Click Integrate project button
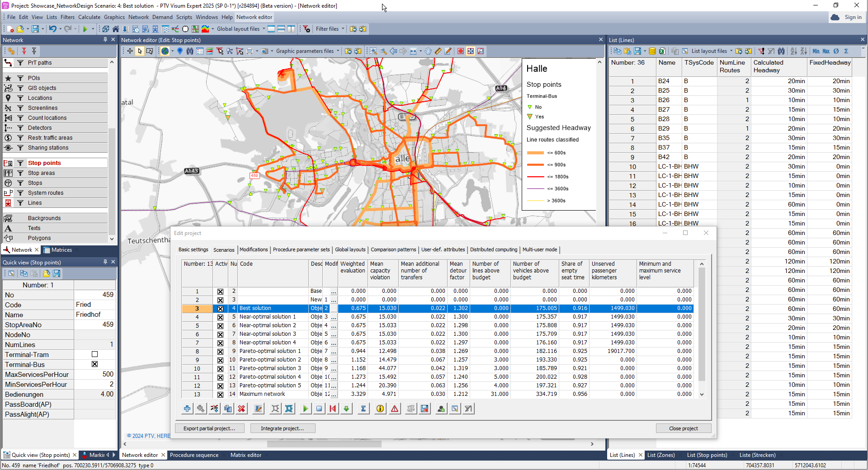 [x=282, y=428]
